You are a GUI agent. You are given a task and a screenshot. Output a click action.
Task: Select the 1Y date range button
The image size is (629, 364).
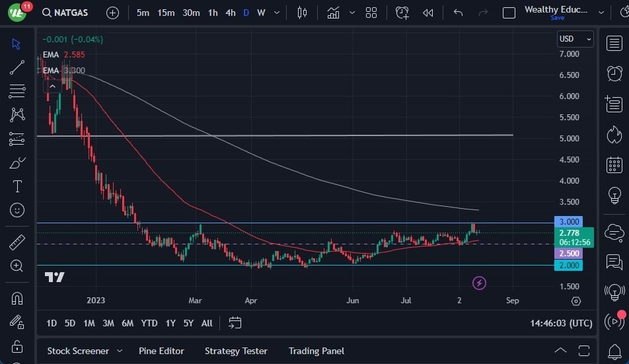[170, 323]
